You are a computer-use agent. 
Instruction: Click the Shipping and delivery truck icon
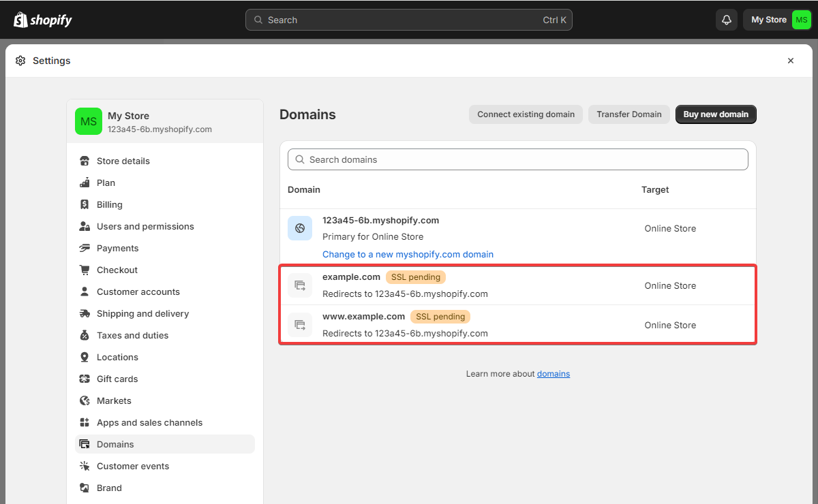coord(85,313)
